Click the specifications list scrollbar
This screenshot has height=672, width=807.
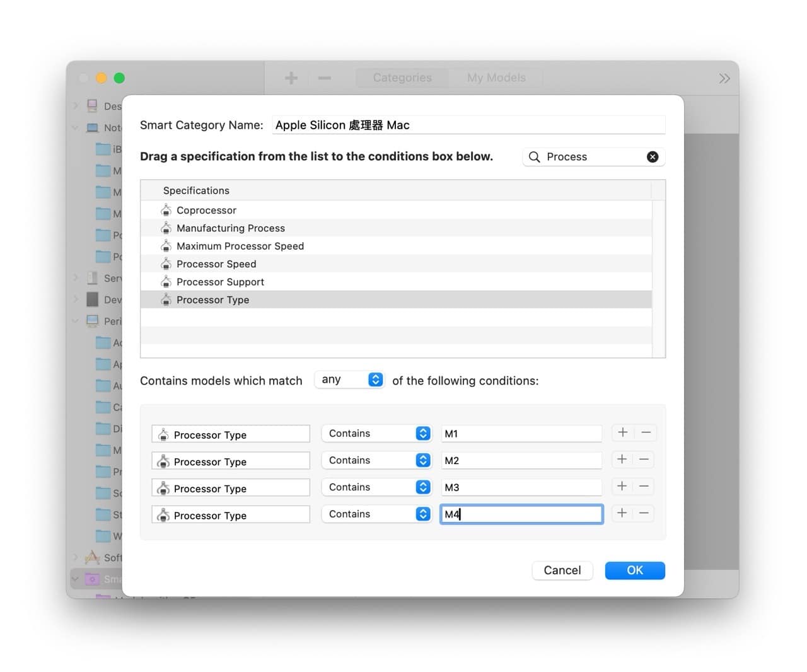point(658,279)
